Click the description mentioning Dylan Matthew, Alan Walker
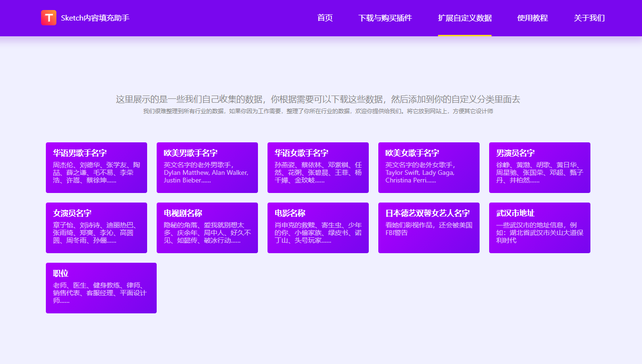This screenshot has height=364, width=642. (206, 172)
